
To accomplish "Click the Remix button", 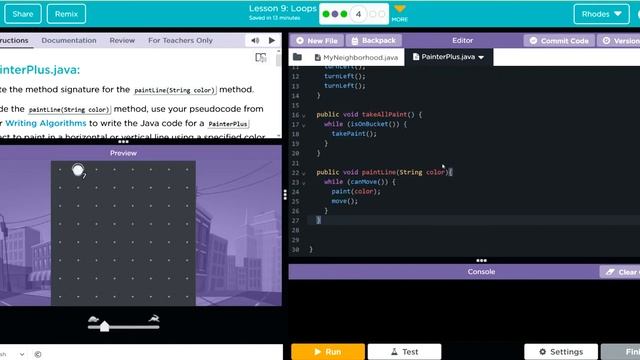I will click(x=66, y=14).
